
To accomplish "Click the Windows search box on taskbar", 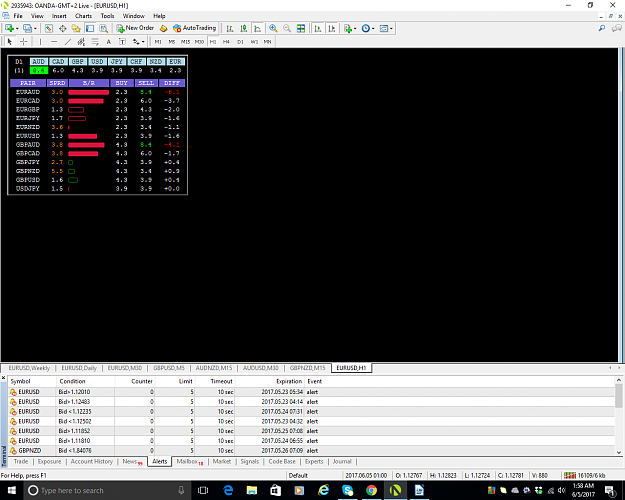I will pyautogui.click(x=106, y=490).
